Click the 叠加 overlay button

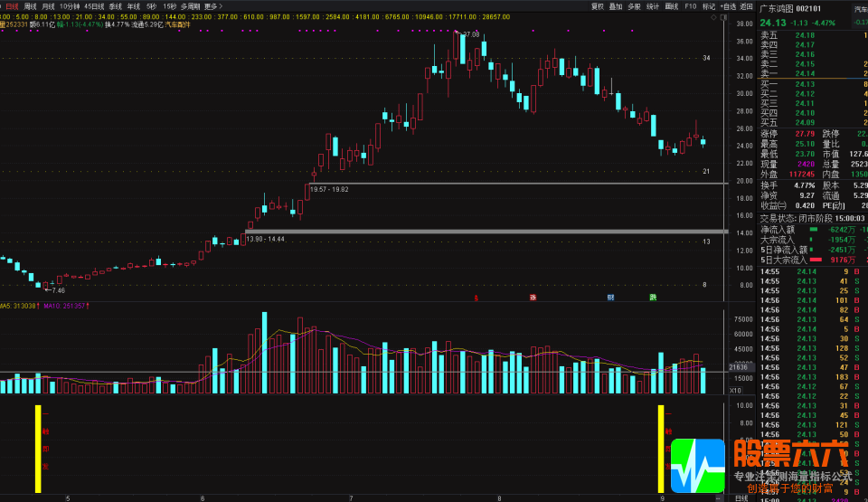[616, 5]
